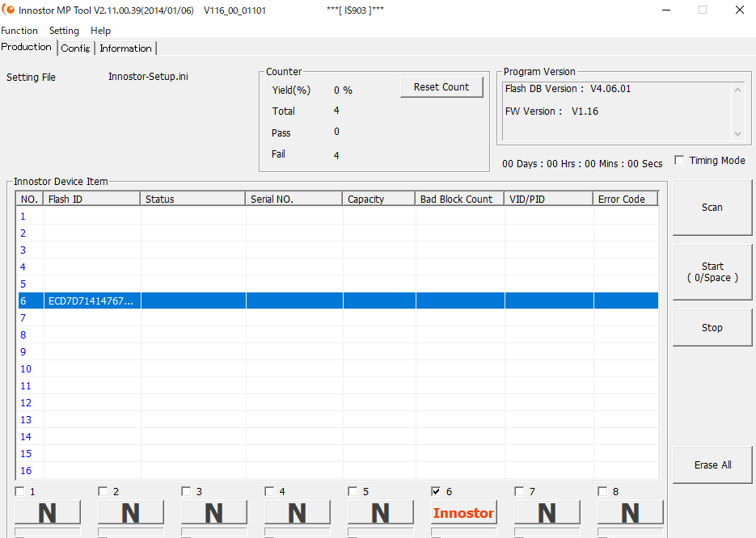Click the Stop button
Screen dimensions: 756x538
[x=712, y=327]
